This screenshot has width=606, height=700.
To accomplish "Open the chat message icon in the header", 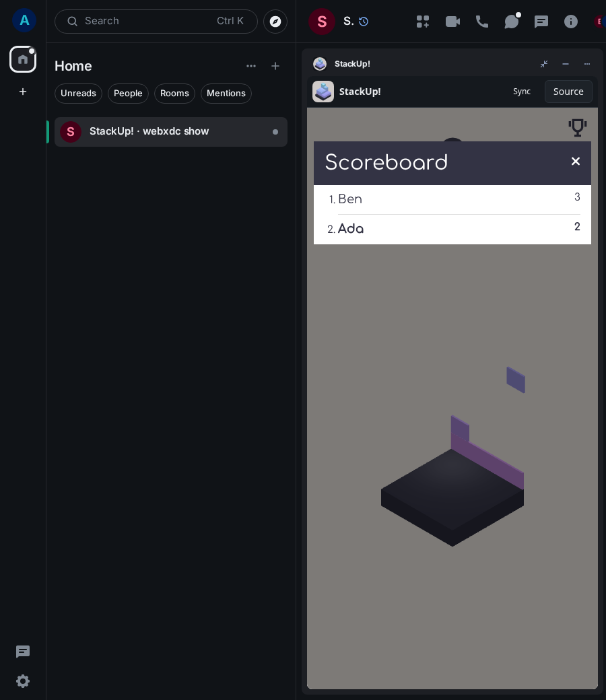I will point(541,22).
